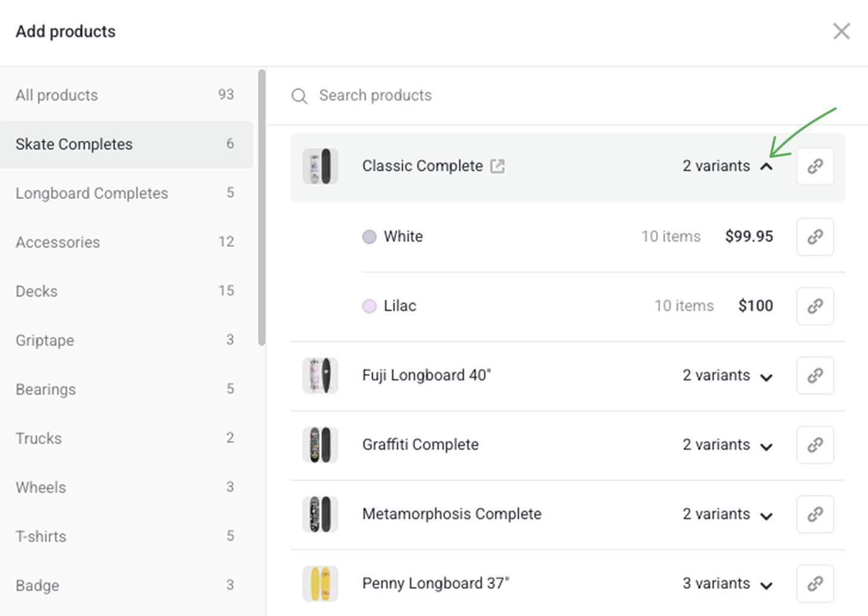Screen dimensions: 868x616
Task: Click Graffiti Complete product thumbnail
Action: 320,445
